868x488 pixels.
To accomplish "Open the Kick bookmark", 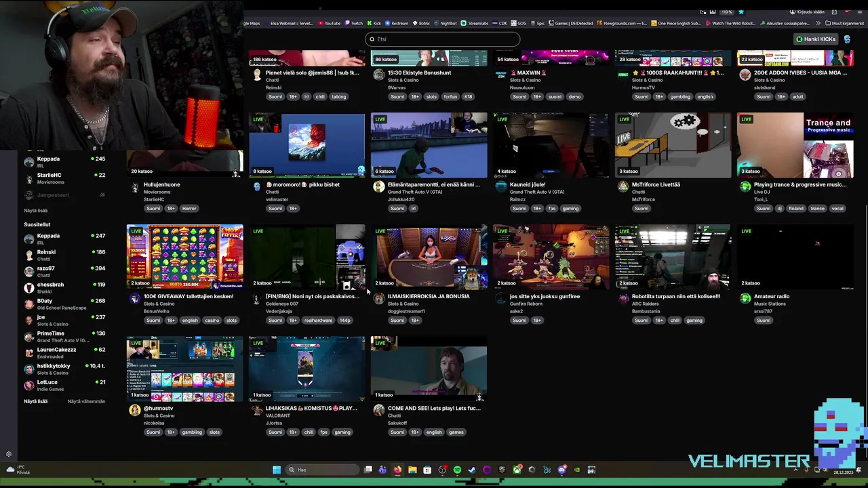I will point(374,23).
